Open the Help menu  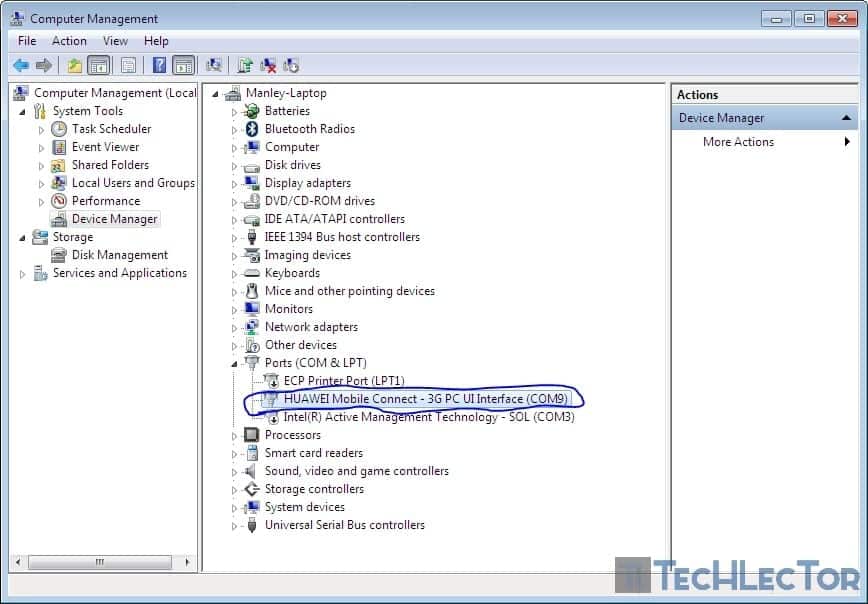(156, 41)
